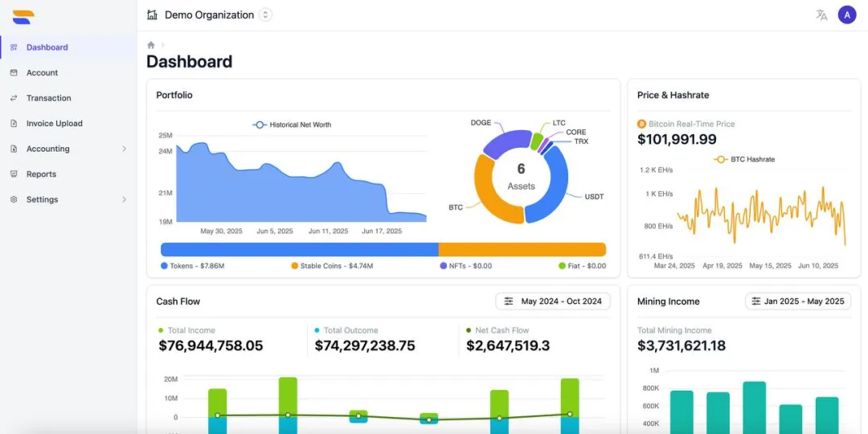The height and width of the screenshot is (434, 868).
Task: Click the app logo in sidebar
Action: tap(23, 16)
